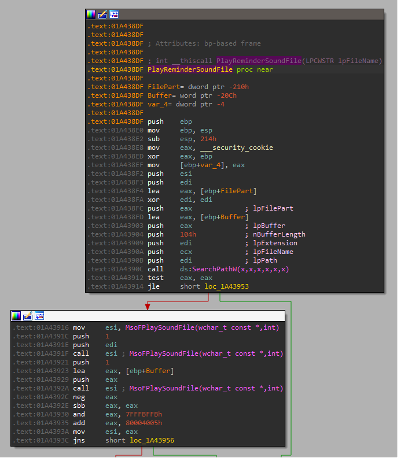
Task: Click the 'lpFileName' comment beside push ecx
Action: pyautogui.click(x=273, y=252)
